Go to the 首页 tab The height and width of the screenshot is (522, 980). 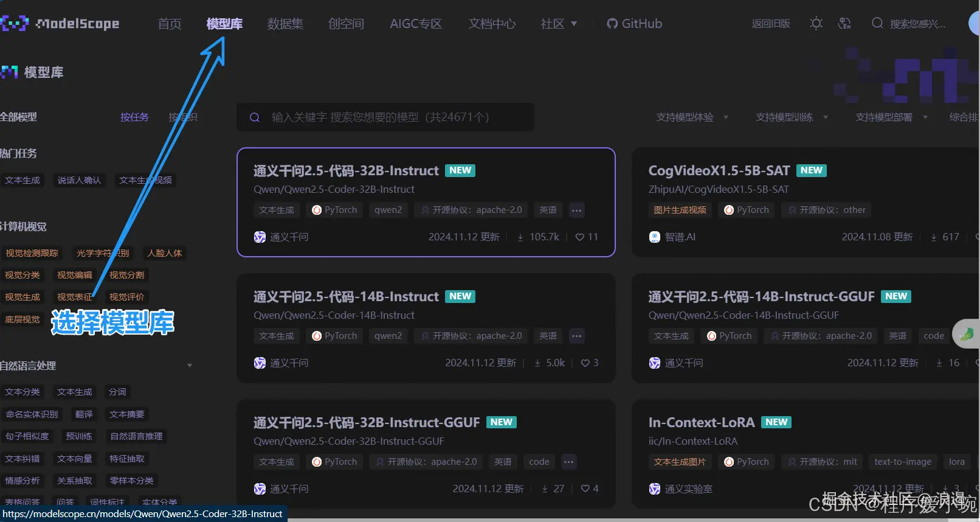[x=170, y=24]
